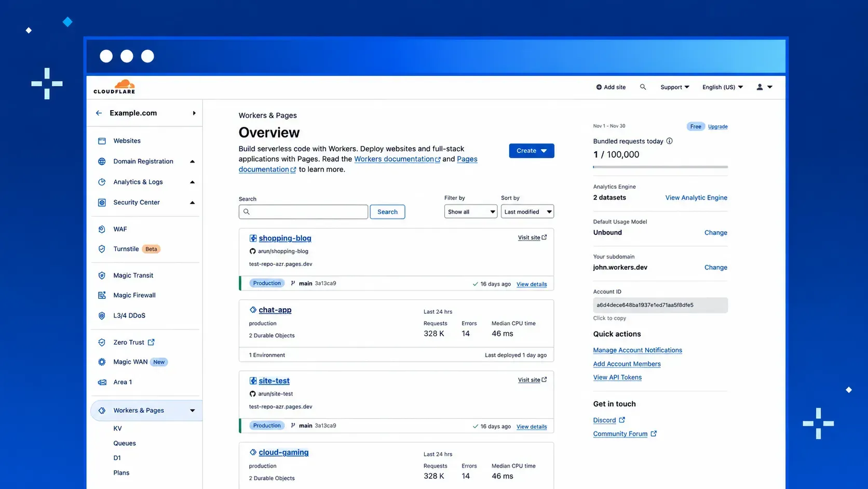This screenshot has width=868, height=489.
Task: Click the Worker icon next to cloud-gaming
Action: (x=253, y=452)
